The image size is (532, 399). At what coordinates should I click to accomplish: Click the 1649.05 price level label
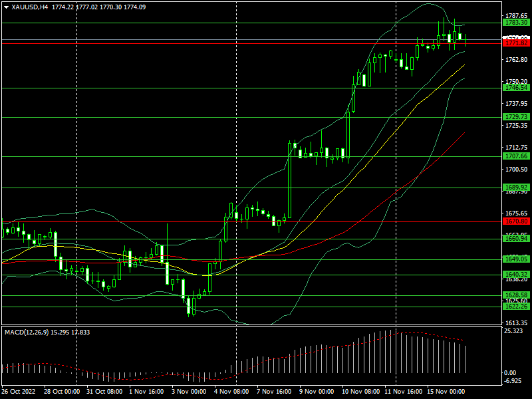[x=516, y=259]
